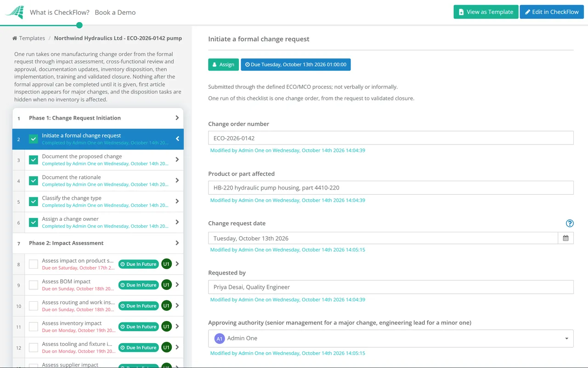This screenshot has width=588, height=368.
Task: Open the Approving authority dropdown
Action: pos(391,339)
